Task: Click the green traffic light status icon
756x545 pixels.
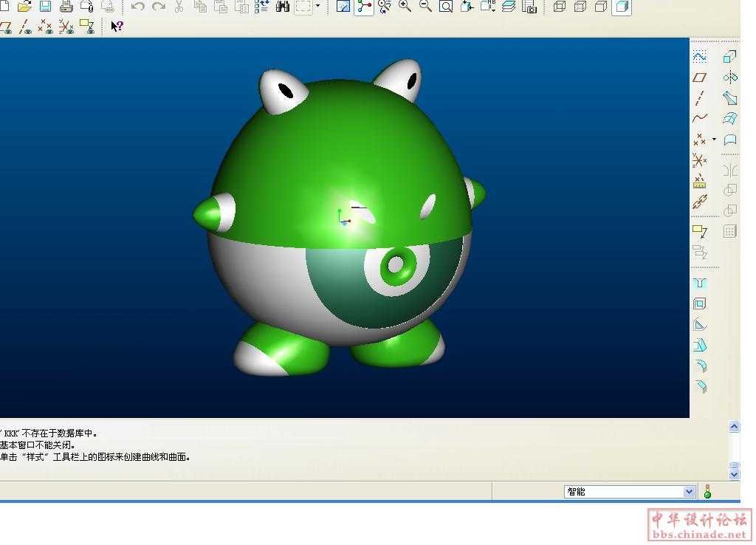Action: click(708, 492)
